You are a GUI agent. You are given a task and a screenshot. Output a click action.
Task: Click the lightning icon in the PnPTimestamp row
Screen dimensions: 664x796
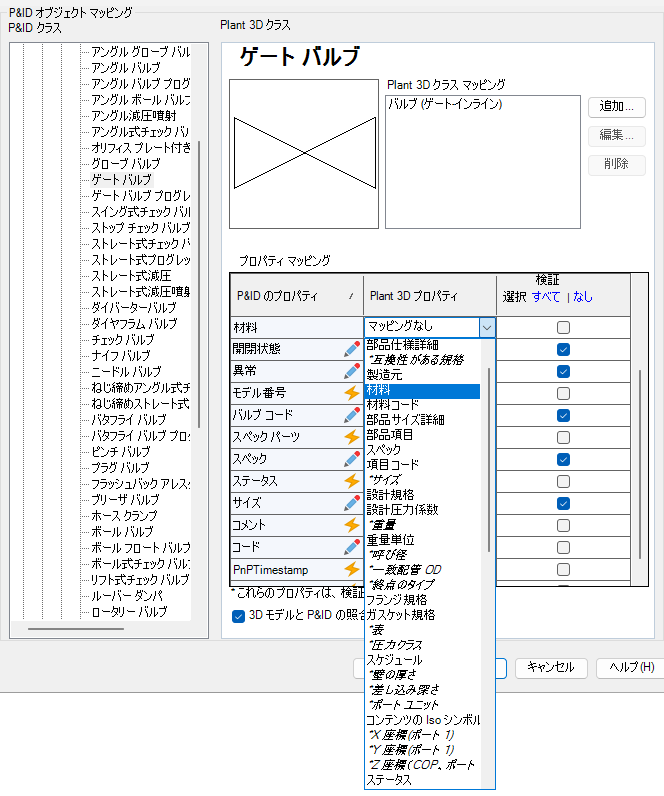point(352,570)
